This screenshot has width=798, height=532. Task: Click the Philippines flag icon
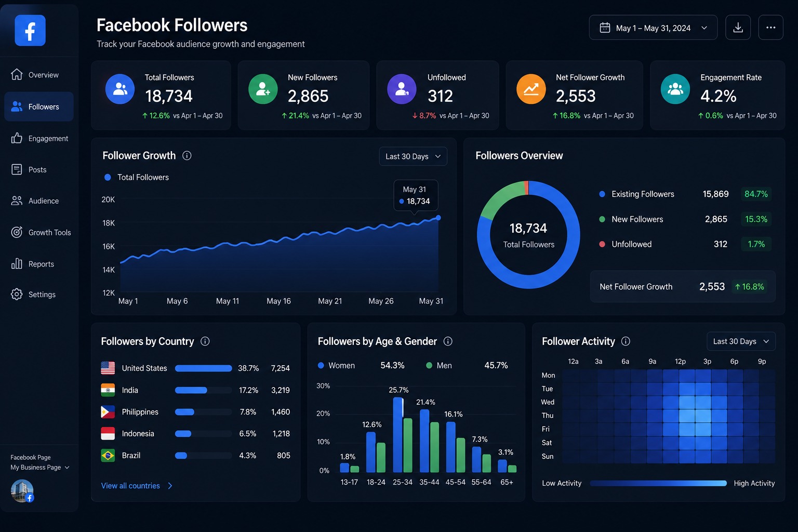coord(108,412)
